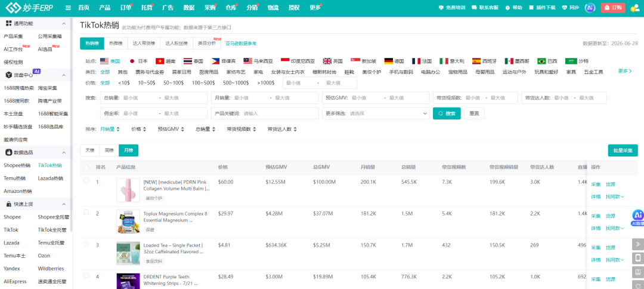This screenshot has width=644, height=289.
Task: Select the 巴西 Brazil flag site
Action: (x=547, y=61)
